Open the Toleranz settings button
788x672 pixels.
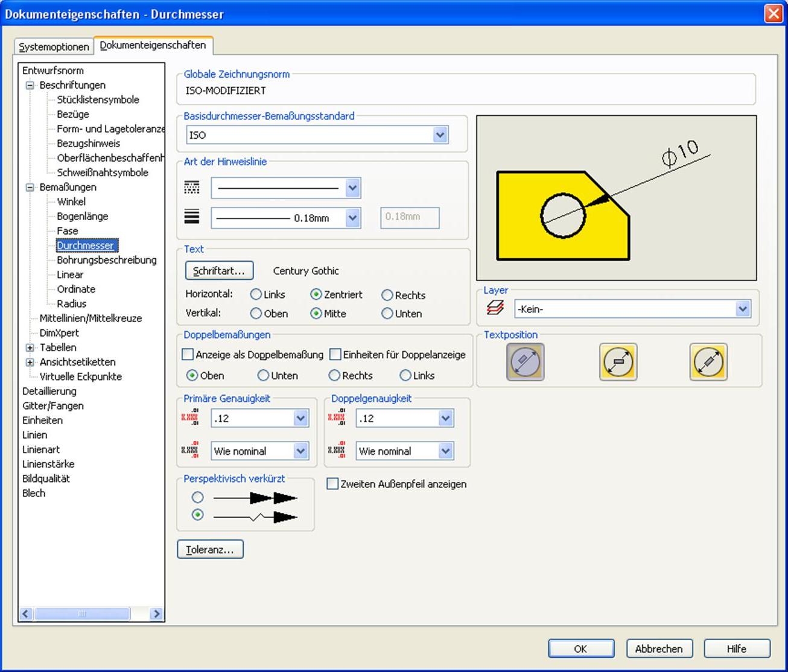(210, 550)
